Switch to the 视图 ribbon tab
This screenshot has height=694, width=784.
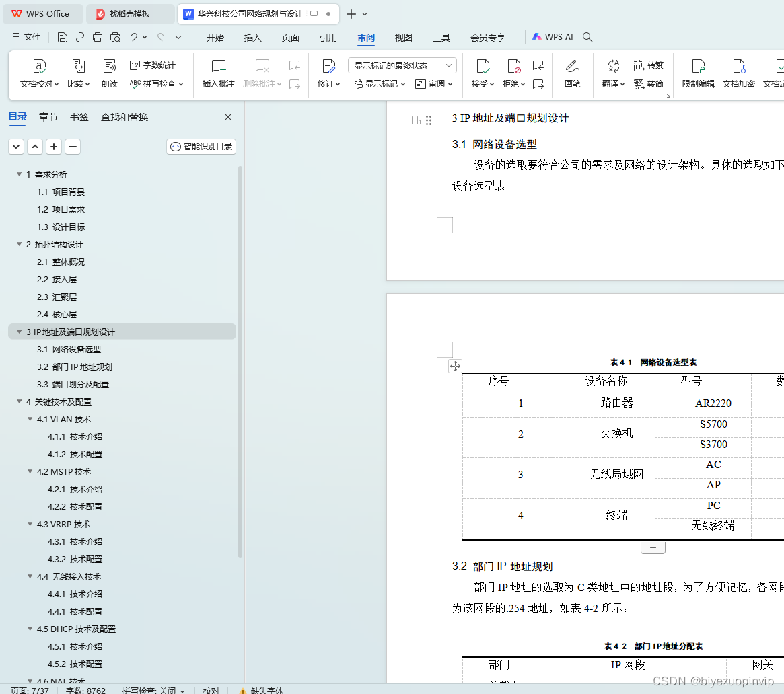point(403,38)
